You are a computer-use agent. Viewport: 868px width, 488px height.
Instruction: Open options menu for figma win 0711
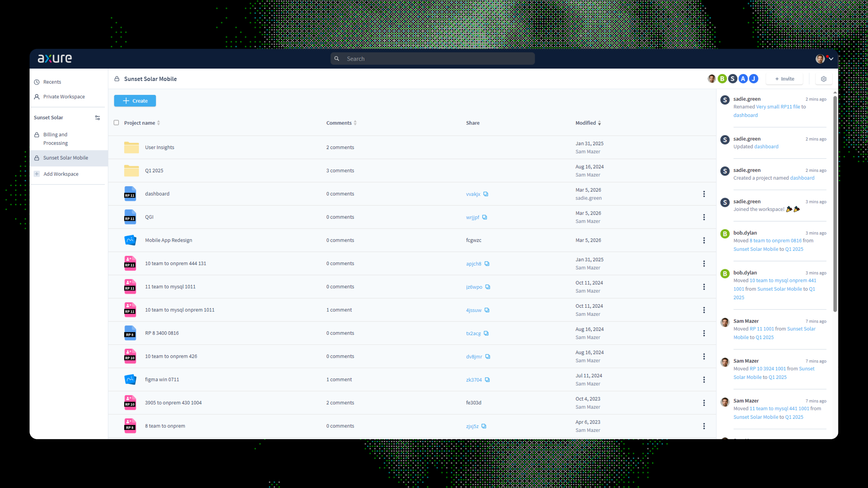tap(704, 379)
